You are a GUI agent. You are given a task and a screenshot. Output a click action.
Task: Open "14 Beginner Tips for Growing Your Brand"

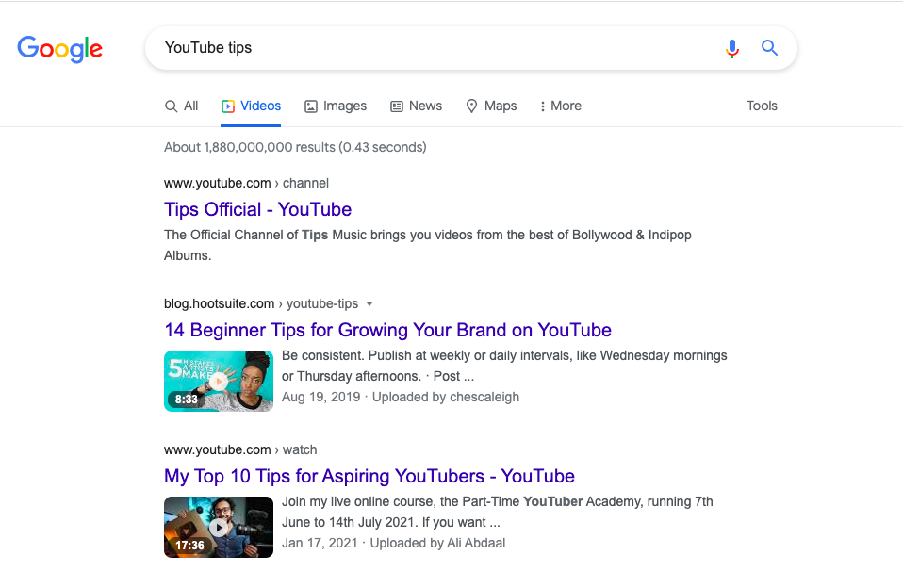click(387, 330)
